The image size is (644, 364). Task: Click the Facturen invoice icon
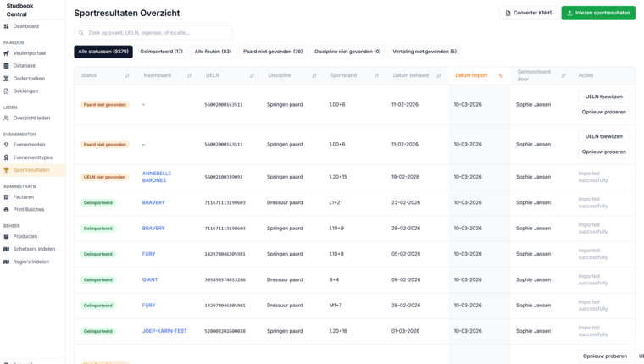(6, 197)
